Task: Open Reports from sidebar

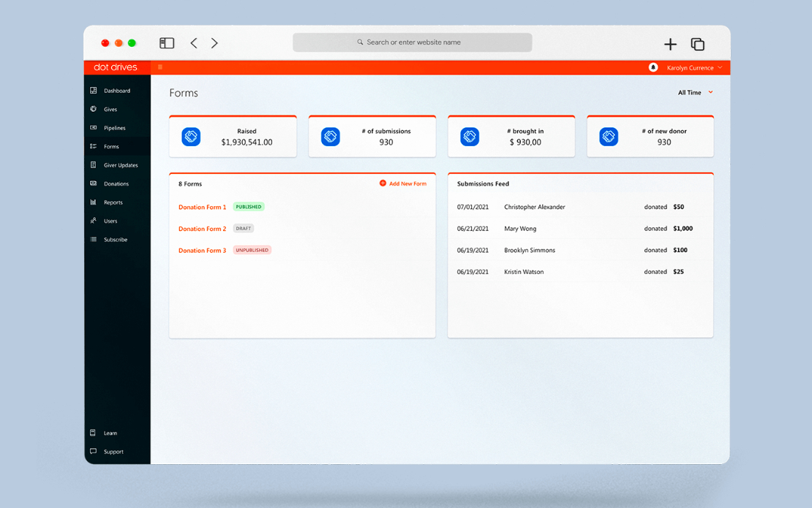Action: pos(117,202)
